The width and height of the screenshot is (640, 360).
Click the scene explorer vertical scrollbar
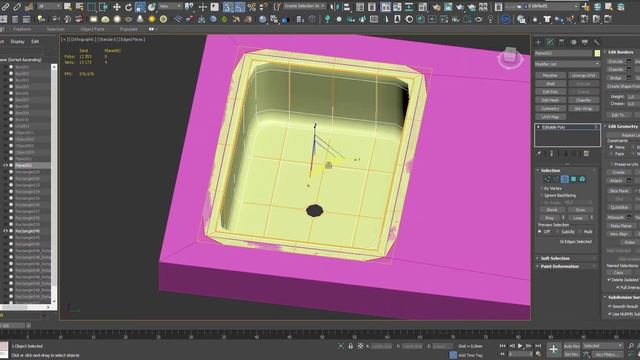coord(54,183)
